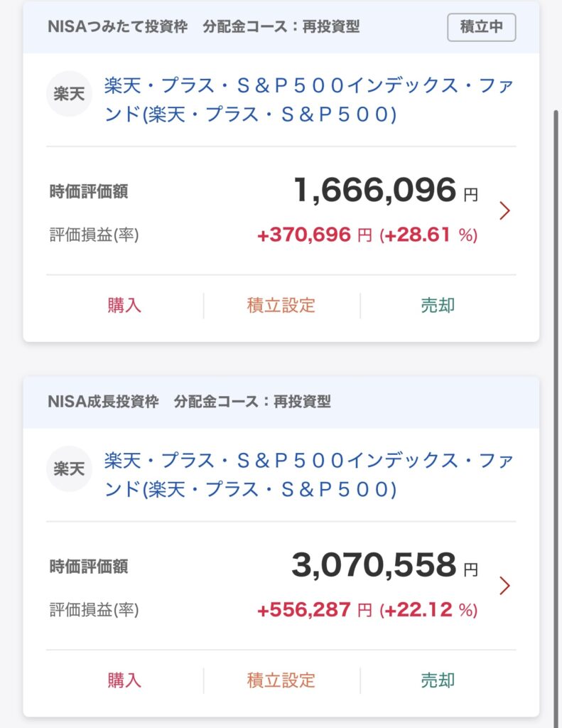Open fund name link in Tsumitate card
562x728 pixels.
[x=308, y=100]
